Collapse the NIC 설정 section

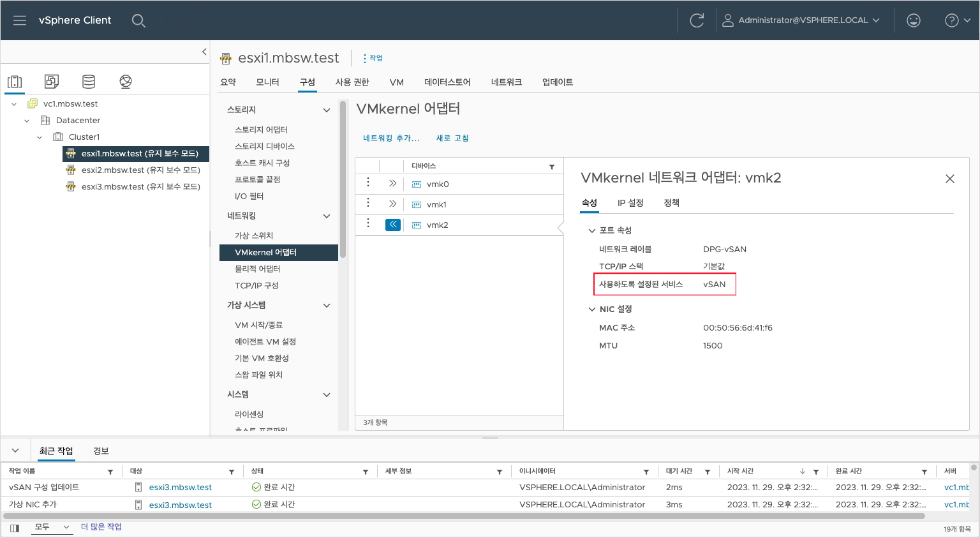pos(592,310)
